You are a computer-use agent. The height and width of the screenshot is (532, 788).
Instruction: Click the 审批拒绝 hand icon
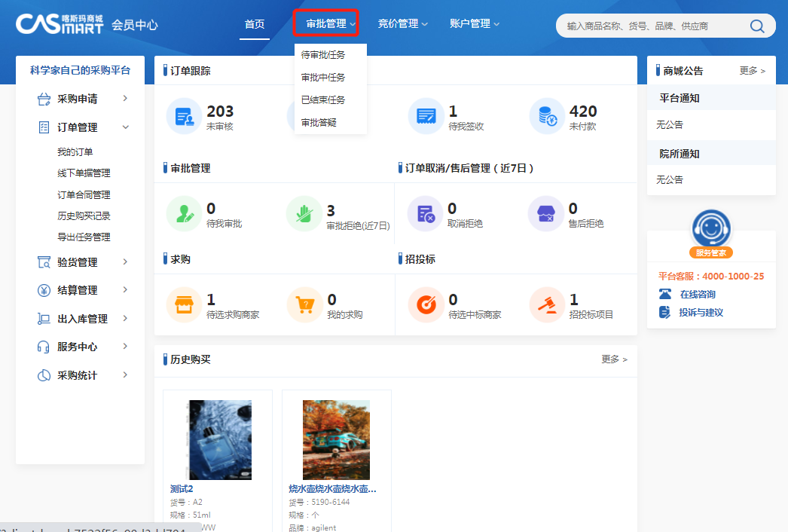[x=304, y=214]
